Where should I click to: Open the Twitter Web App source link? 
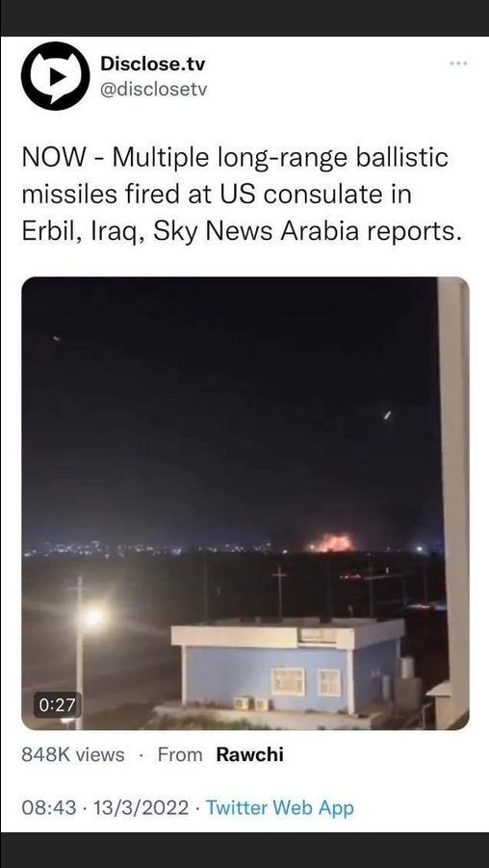pos(279,808)
